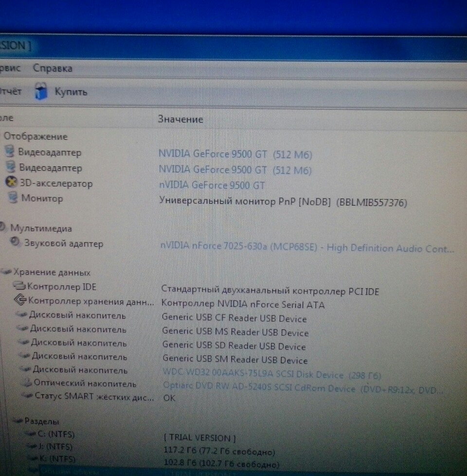This screenshot has width=467, height=476.
Task: Select the 3D-акселератор field label
Action: 56,183
